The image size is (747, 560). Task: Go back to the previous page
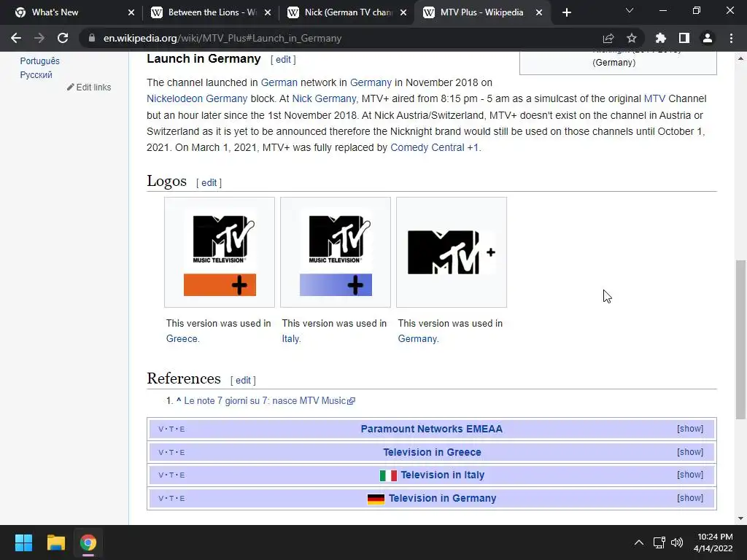point(16,38)
